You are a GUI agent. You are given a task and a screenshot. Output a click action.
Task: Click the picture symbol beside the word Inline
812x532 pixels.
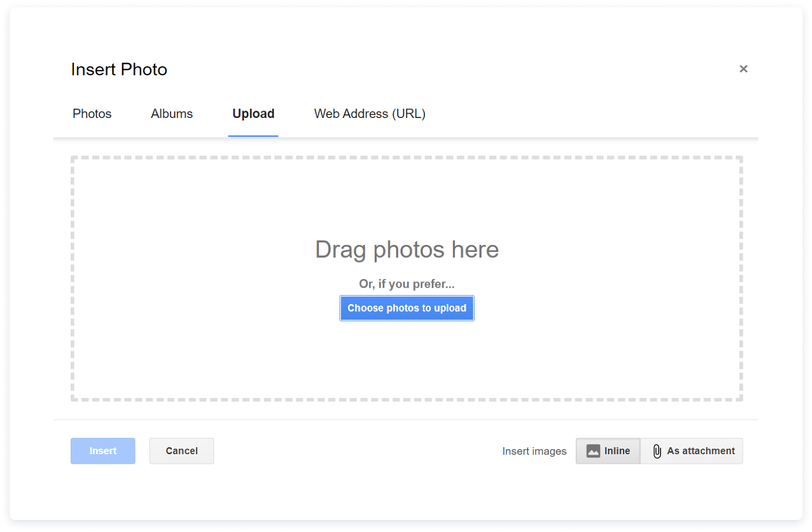pyautogui.click(x=594, y=451)
